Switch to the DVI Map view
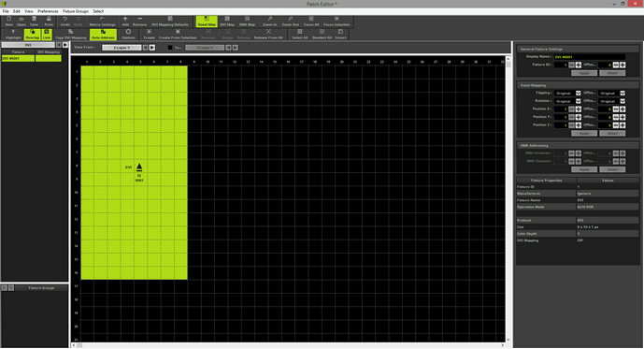This screenshot has height=349, width=644. 227,22
